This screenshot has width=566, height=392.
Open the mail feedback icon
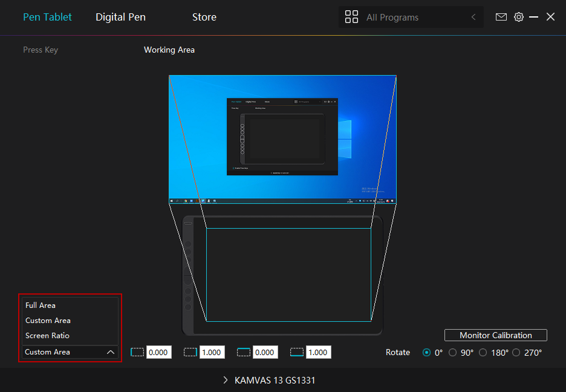coord(501,17)
